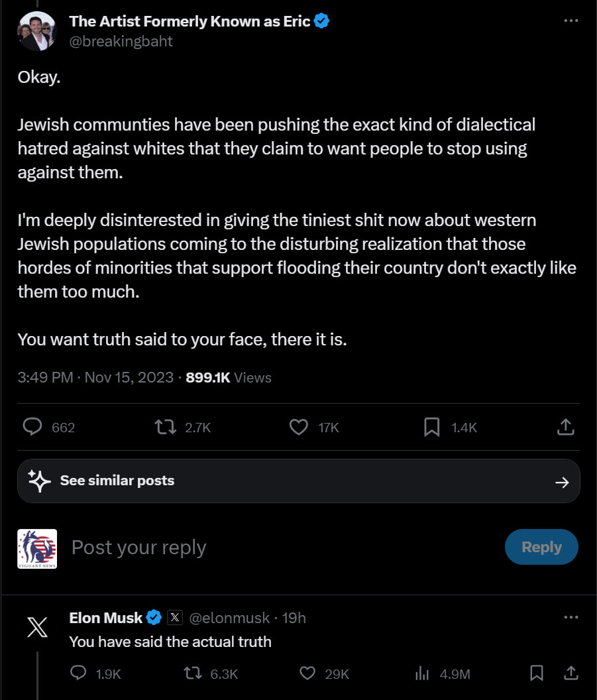Open the Vigilant News profile avatar
Image resolution: width=597 pixels, height=700 pixels.
[x=37, y=548]
